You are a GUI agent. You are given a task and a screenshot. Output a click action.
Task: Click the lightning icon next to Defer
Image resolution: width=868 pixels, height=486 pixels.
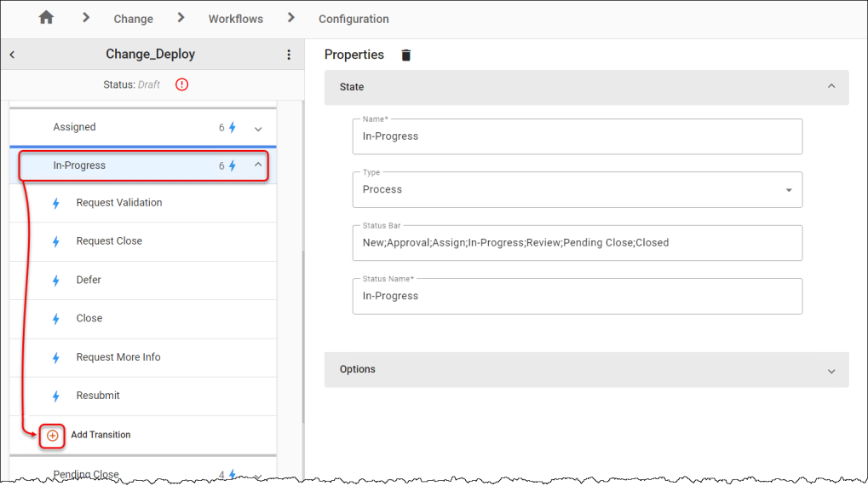[56, 281]
